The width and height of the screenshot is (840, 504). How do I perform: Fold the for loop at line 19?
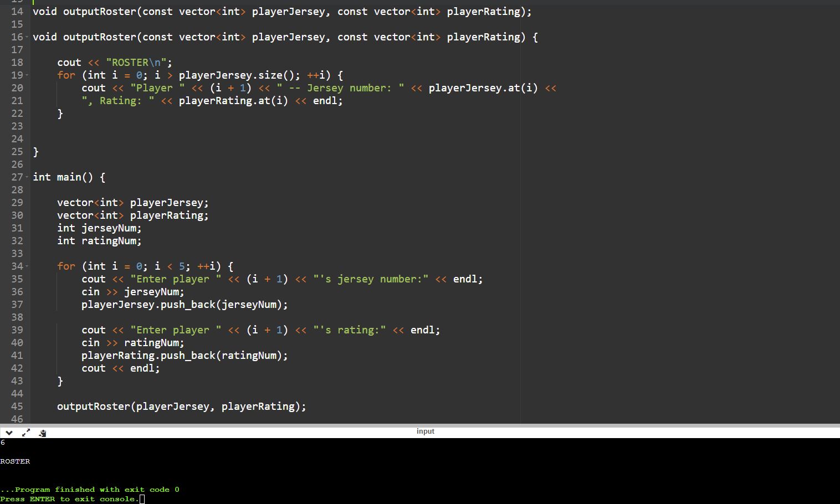coord(28,75)
